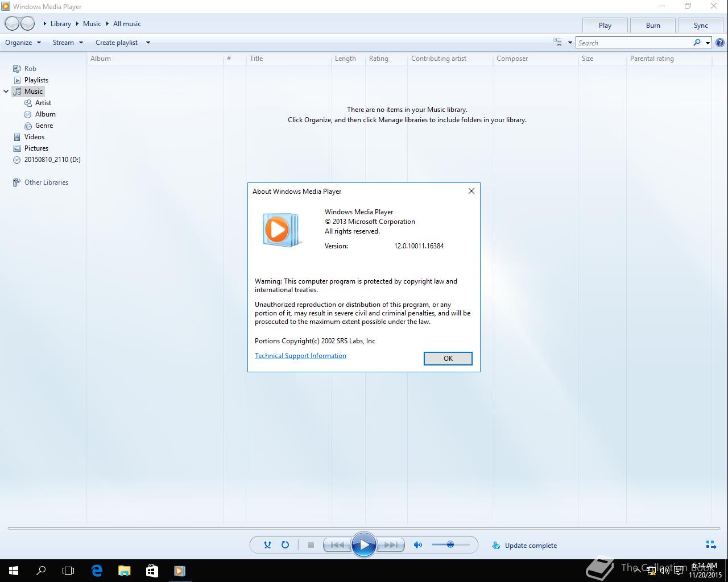728x582 pixels.
Task: Click the large Play button
Action: point(364,545)
